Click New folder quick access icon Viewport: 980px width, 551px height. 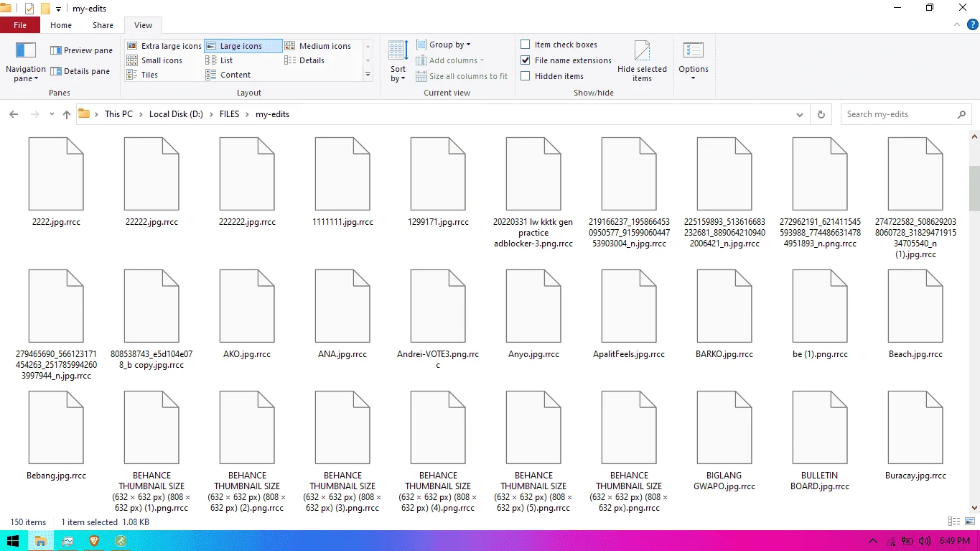coord(45,9)
